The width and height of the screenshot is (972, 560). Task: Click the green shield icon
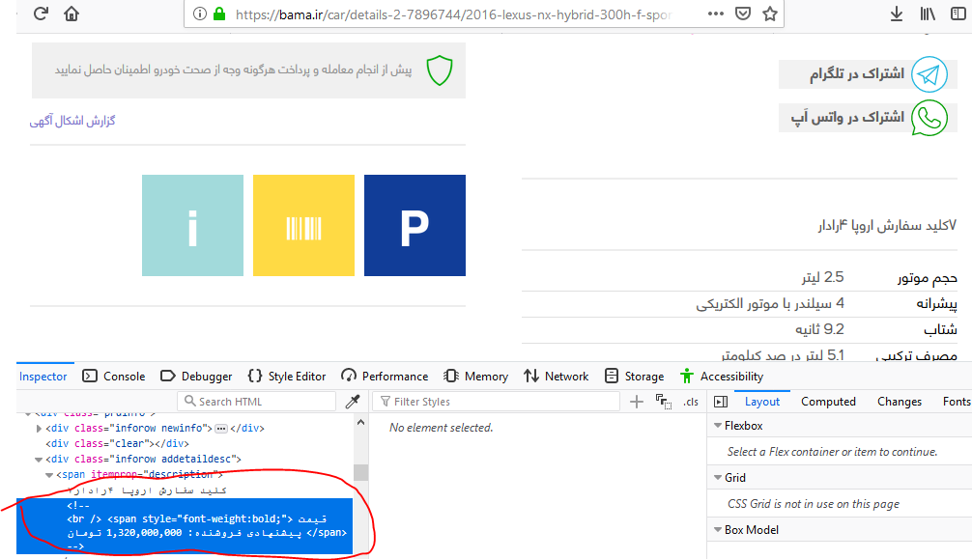pyautogui.click(x=440, y=70)
